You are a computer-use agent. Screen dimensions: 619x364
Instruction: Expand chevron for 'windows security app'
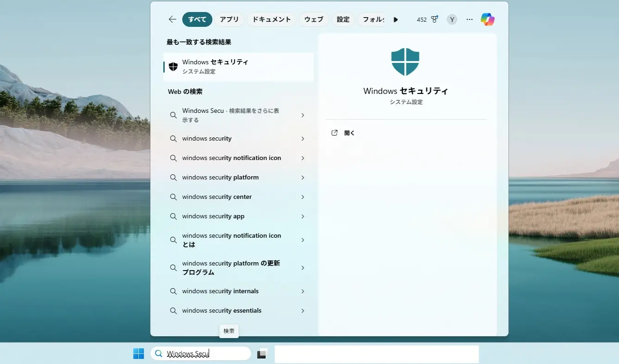303,216
